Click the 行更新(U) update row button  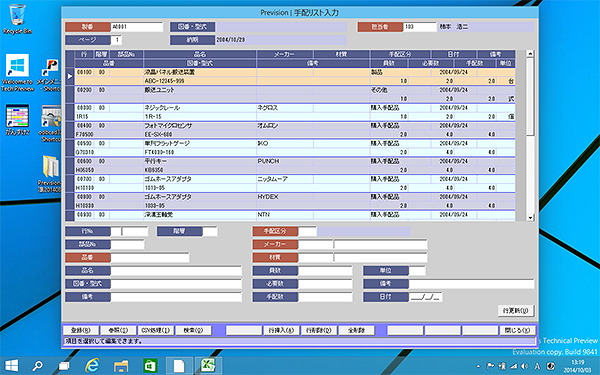pos(515,310)
